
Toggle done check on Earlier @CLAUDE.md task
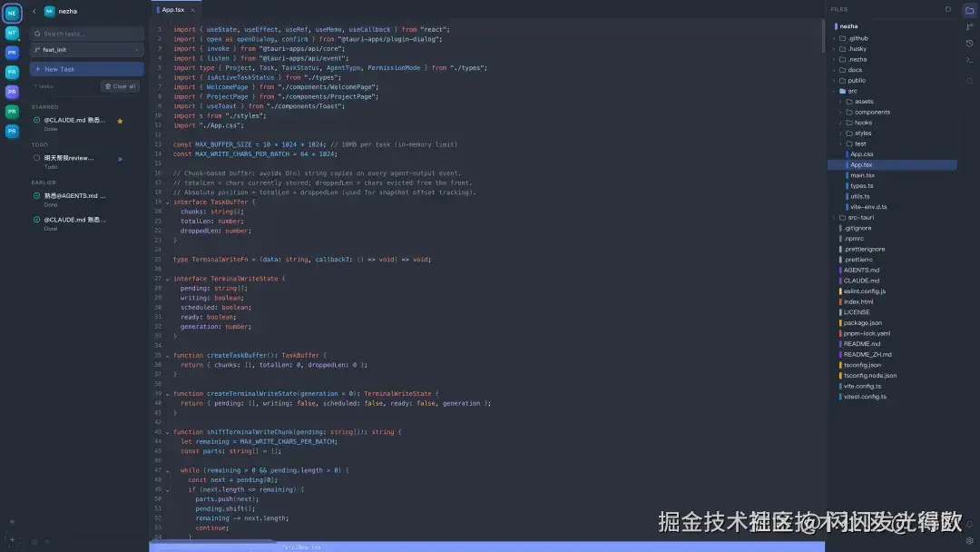tap(37, 220)
